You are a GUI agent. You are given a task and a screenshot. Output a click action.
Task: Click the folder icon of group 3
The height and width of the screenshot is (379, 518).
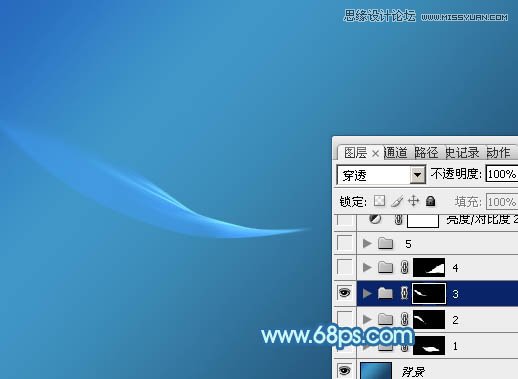click(386, 293)
